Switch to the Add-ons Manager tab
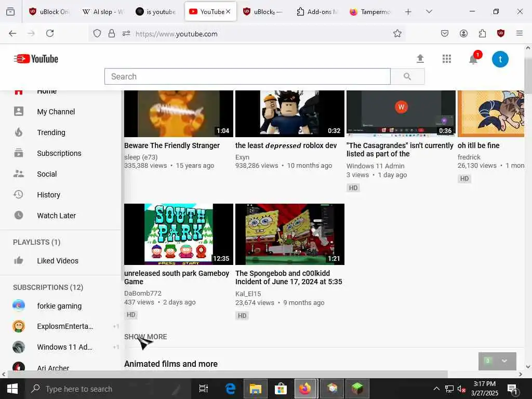 tap(317, 11)
